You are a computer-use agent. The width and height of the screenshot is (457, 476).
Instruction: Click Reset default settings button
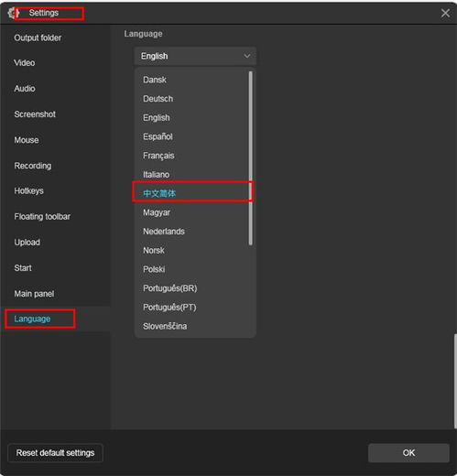pos(55,453)
